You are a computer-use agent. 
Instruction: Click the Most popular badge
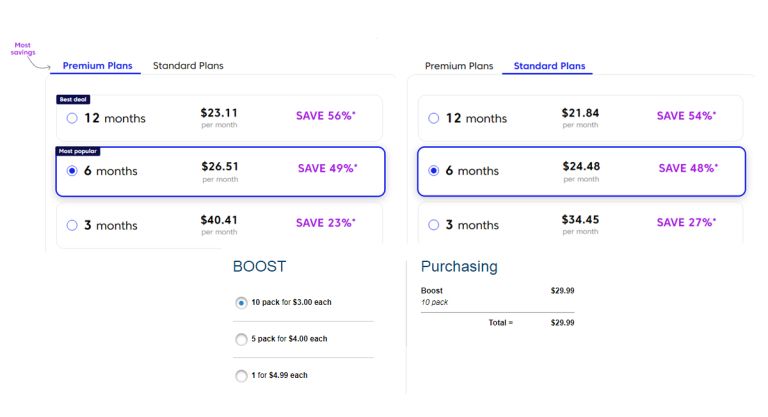click(x=78, y=151)
